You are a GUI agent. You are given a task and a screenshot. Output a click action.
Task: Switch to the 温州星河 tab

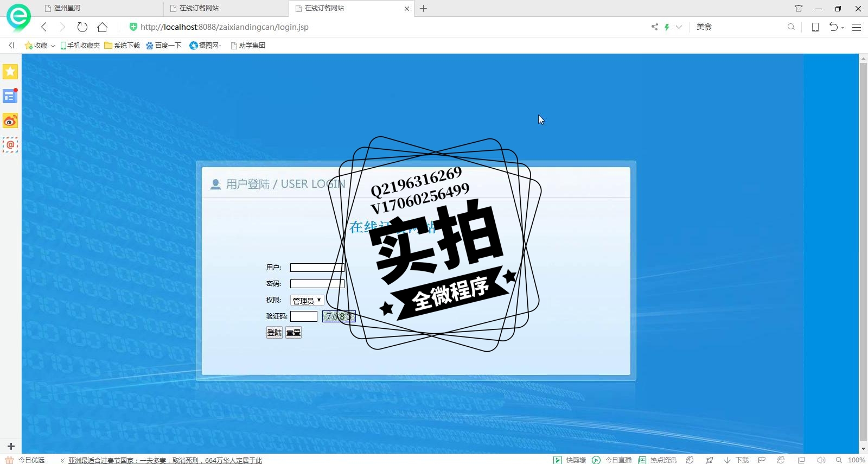click(100, 8)
